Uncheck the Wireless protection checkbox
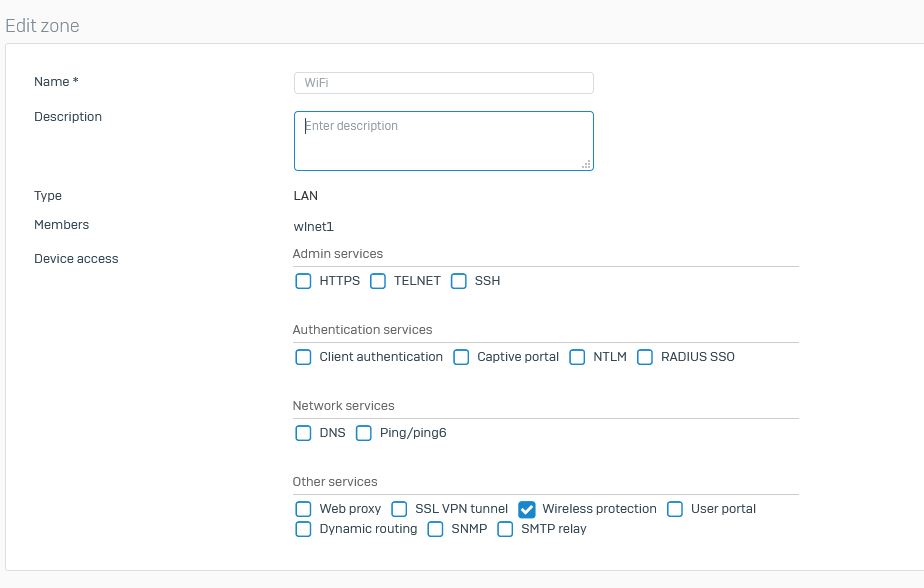This screenshot has width=924, height=588. [x=527, y=509]
